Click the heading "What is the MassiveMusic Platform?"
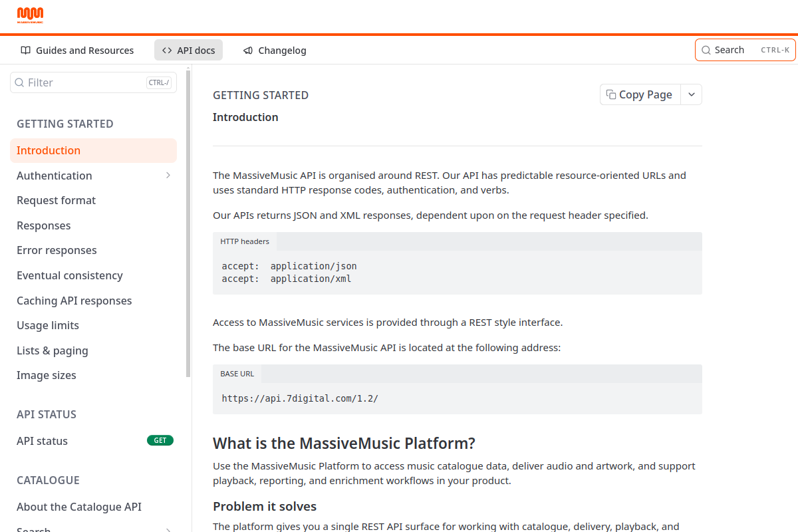The image size is (798, 532). point(344,443)
